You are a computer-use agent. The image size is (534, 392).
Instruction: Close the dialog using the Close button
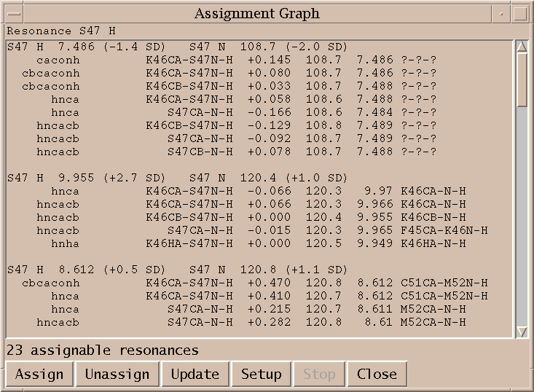377,375
